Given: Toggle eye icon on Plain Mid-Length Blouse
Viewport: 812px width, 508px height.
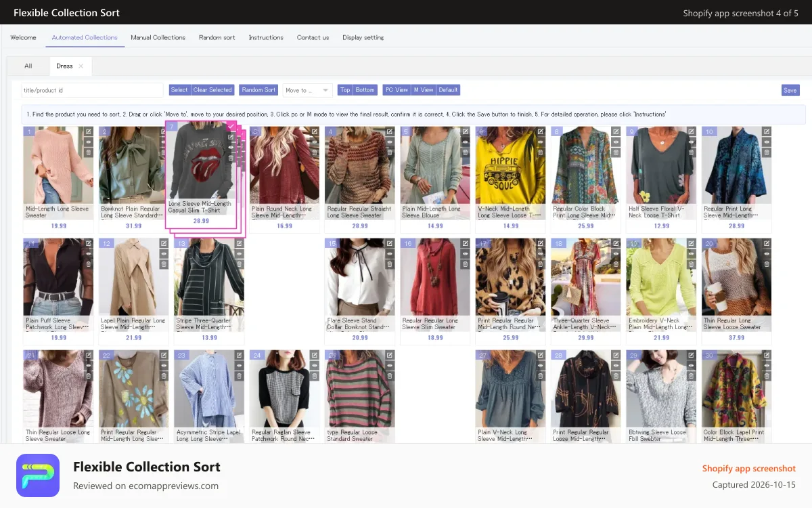Looking at the screenshot, I should pyautogui.click(x=466, y=142).
